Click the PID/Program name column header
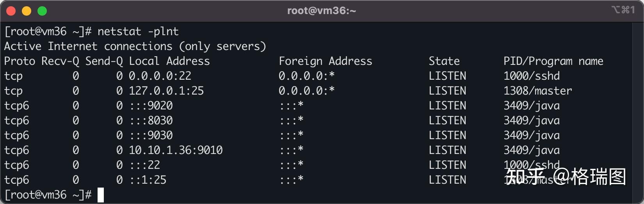The height and width of the screenshot is (204, 644). [x=553, y=61]
